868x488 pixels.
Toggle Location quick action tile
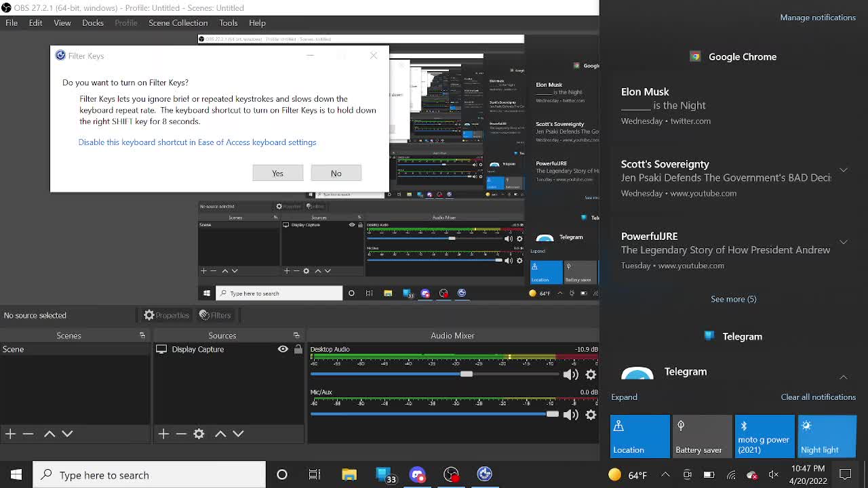(639, 436)
